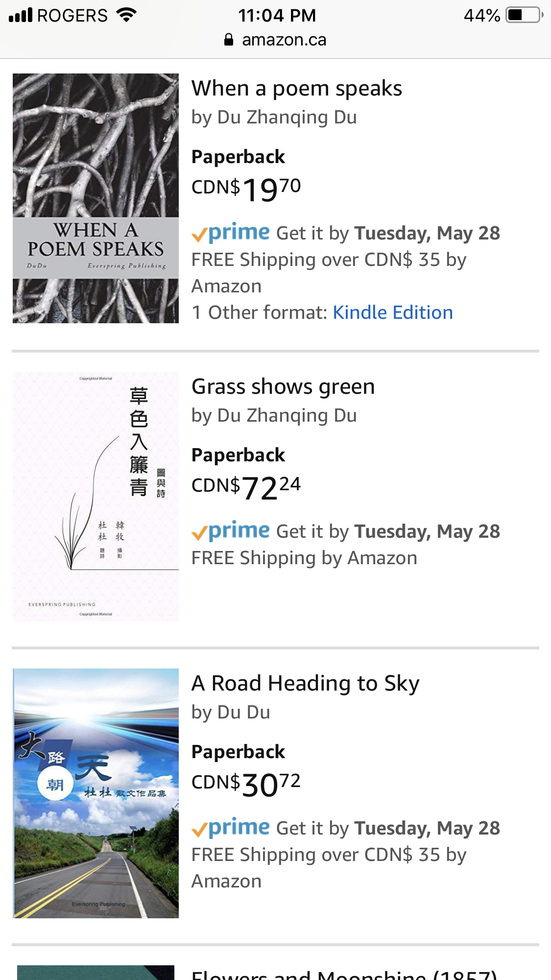Open 'A Road Heading to Sky' title

(x=306, y=684)
